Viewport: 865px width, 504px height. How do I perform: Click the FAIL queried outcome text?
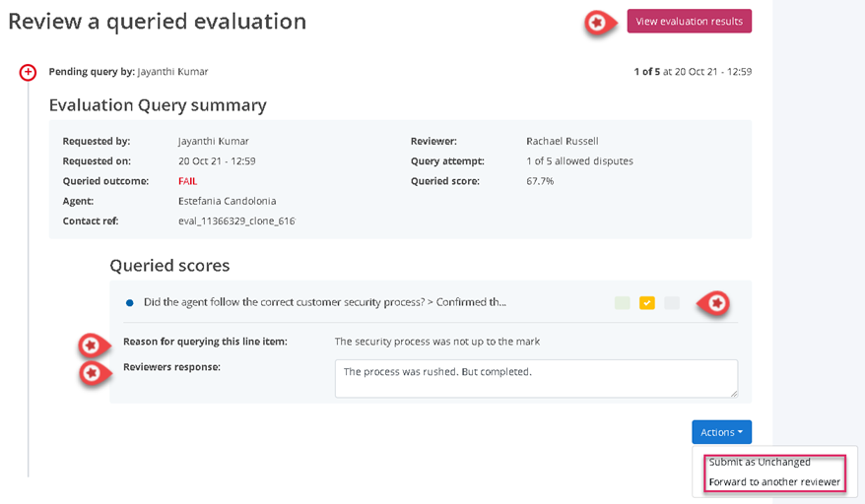[x=188, y=181]
